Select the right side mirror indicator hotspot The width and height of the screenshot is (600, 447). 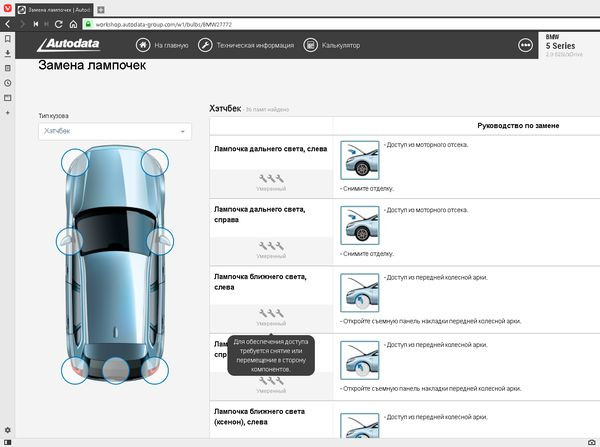pos(161,241)
